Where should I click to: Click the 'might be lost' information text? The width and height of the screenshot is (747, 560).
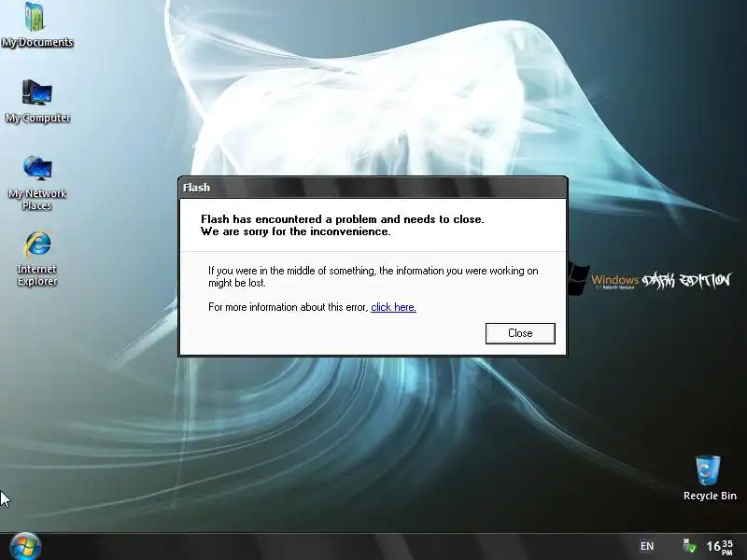(x=373, y=276)
